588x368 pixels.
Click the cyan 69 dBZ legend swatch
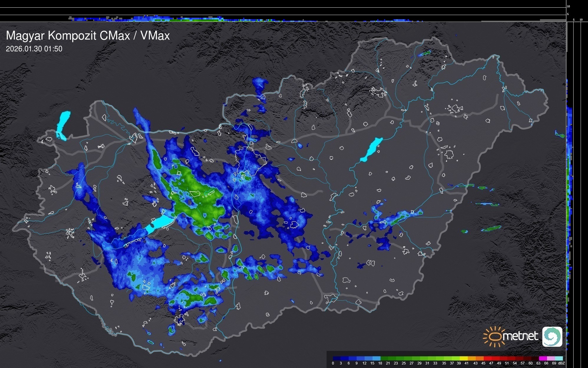coord(558,358)
